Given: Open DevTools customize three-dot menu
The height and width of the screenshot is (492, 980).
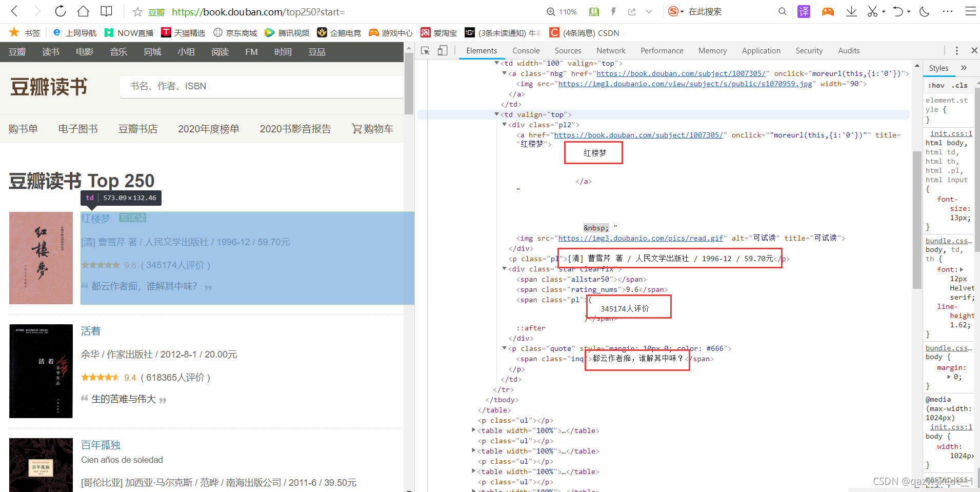Looking at the screenshot, I should pyautogui.click(x=956, y=51).
